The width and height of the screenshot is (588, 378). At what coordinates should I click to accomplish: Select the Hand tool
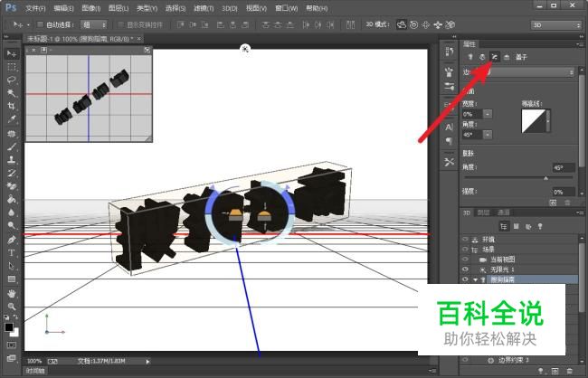pyautogui.click(x=12, y=294)
